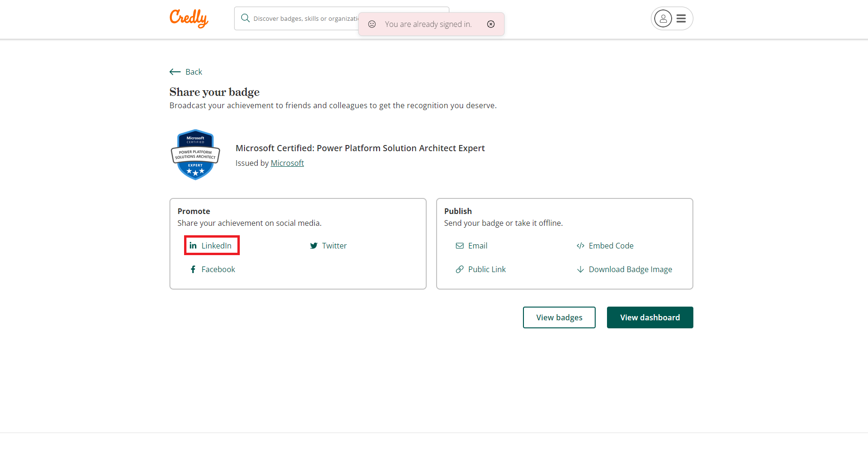Select Download Badge Image label

click(631, 269)
